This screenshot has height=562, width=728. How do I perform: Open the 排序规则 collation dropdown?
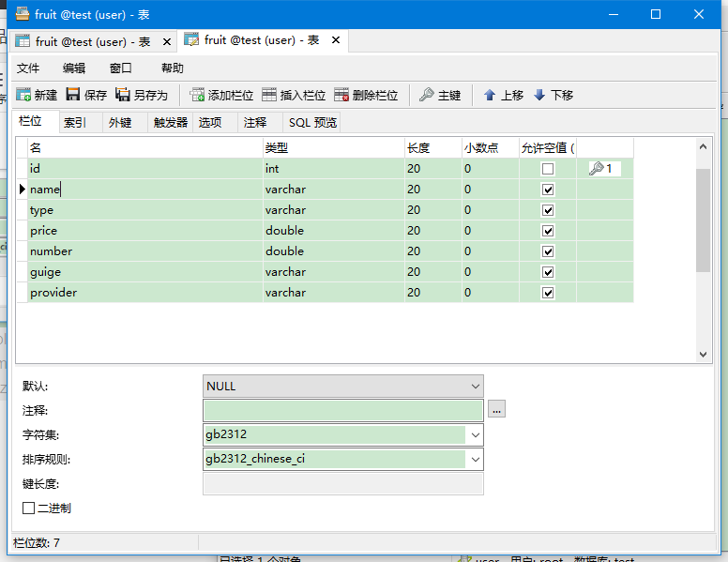475,460
